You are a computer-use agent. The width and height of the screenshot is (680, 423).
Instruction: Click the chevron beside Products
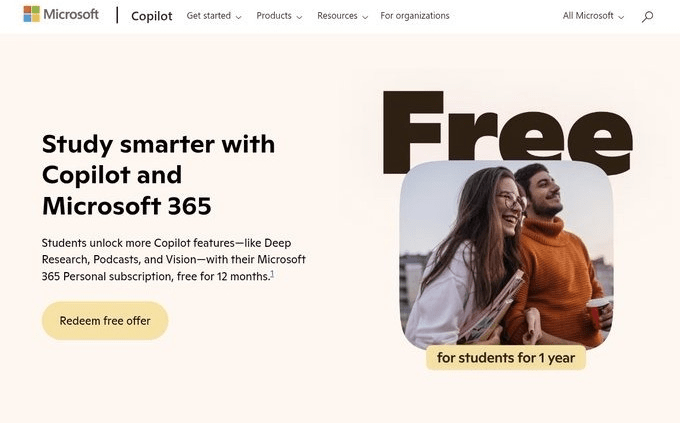coord(299,17)
